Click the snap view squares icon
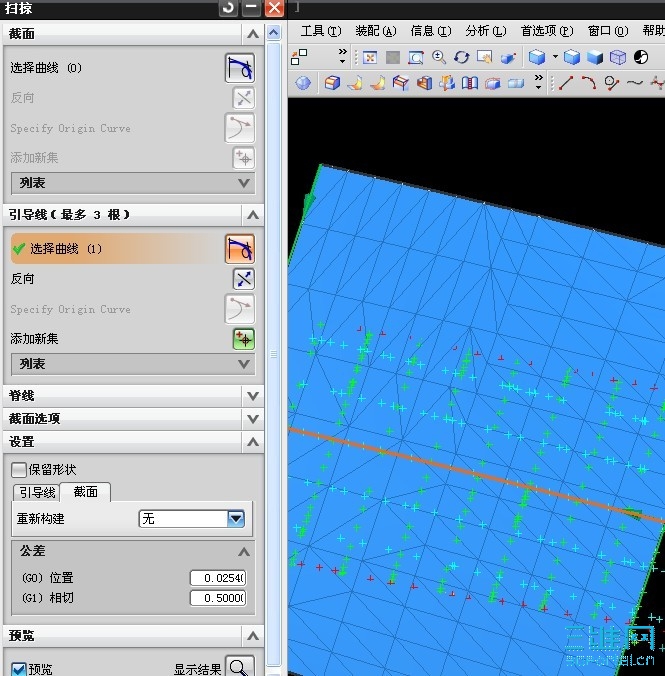 pos(299,57)
